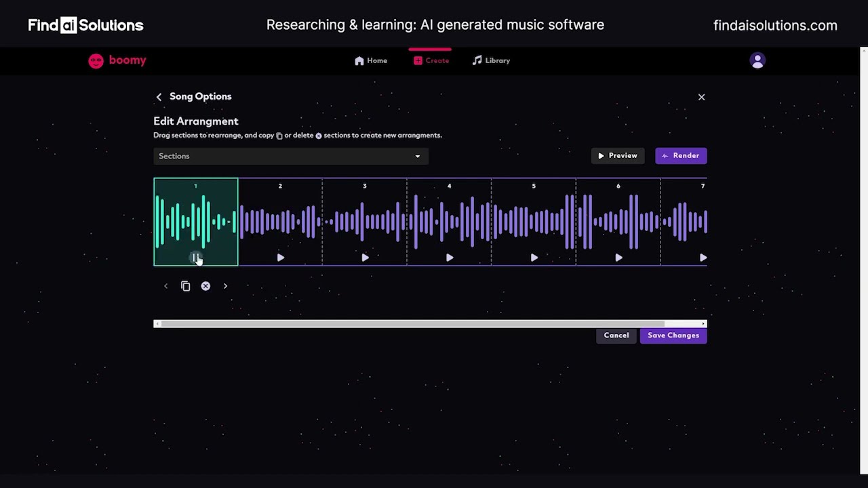
Task: Open the user account avatar
Action: pos(757,60)
